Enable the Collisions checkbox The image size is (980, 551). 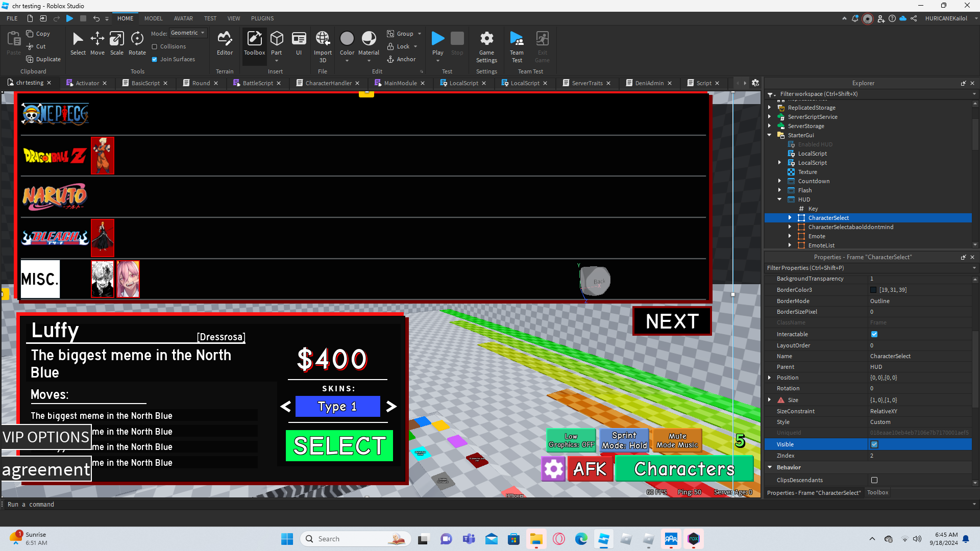pyautogui.click(x=155, y=46)
